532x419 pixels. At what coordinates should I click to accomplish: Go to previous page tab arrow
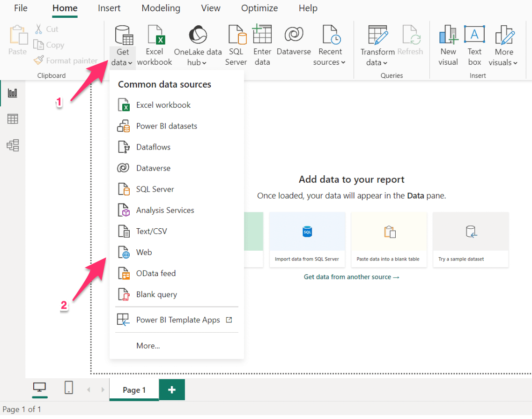tap(89, 390)
